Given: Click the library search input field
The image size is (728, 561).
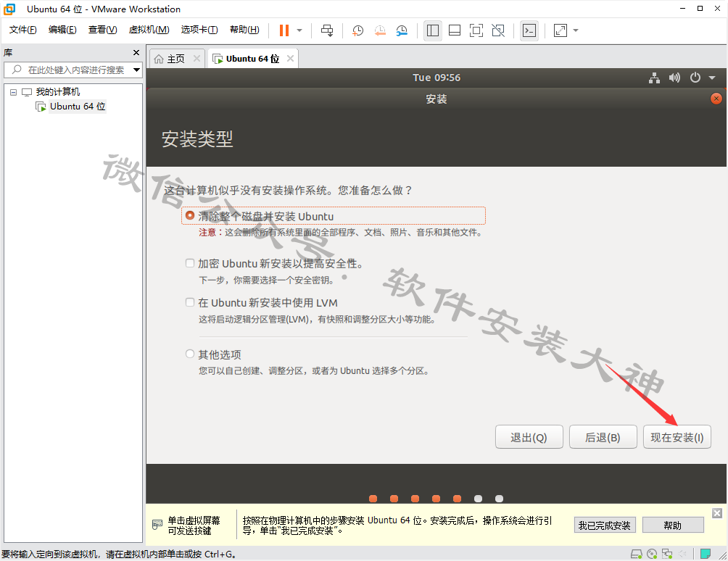Looking at the screenshot, I should pos(73,70).
